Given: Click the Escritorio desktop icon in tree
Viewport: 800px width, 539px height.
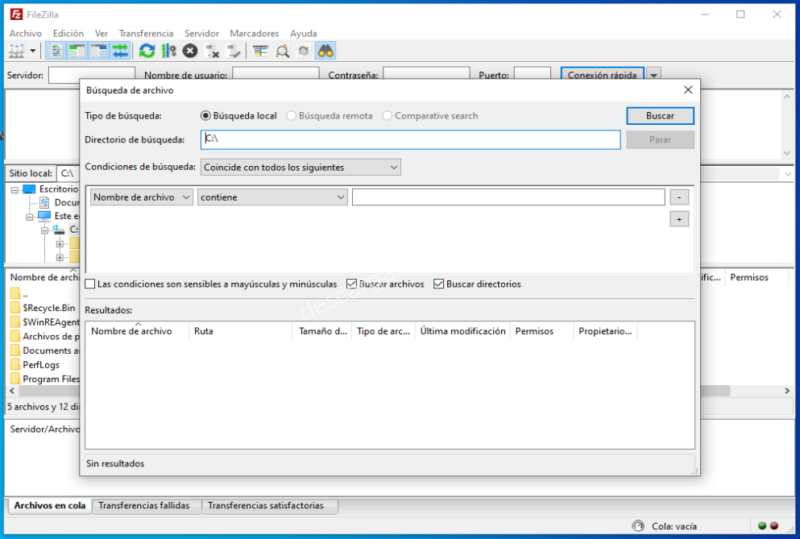Looking at the screenshot, I should point(30,189).
